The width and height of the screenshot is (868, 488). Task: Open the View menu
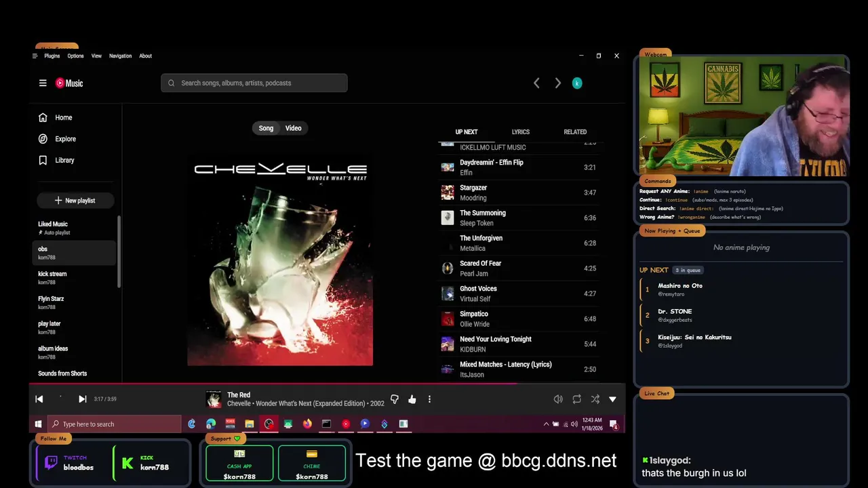point(96,56)
